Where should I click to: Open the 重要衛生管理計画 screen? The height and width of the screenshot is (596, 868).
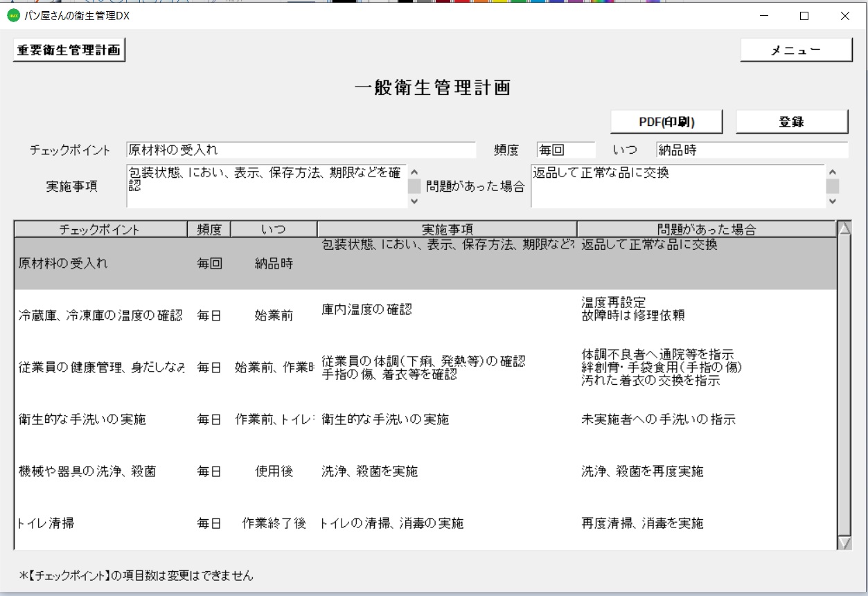click(68, 49)
